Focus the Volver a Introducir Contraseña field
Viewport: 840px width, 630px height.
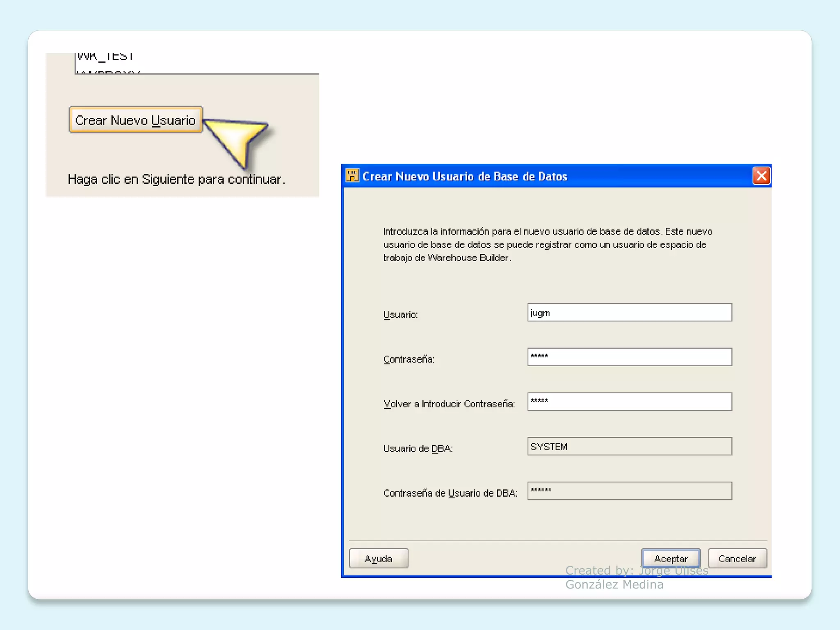click(x=629, y=402)
